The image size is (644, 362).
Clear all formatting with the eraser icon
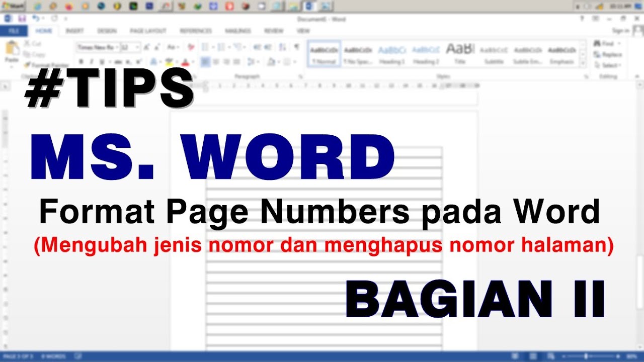tap(191, 47)
